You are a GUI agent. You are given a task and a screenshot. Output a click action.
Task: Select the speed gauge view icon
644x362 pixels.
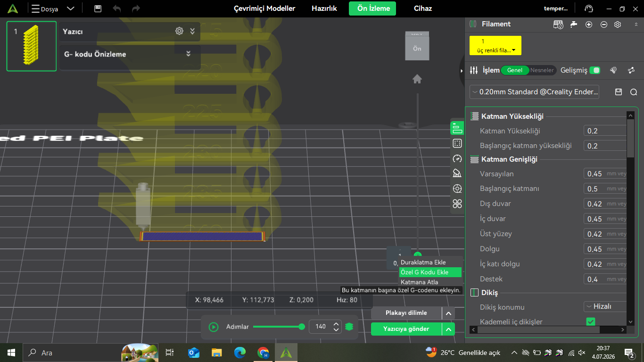point(457,158)
